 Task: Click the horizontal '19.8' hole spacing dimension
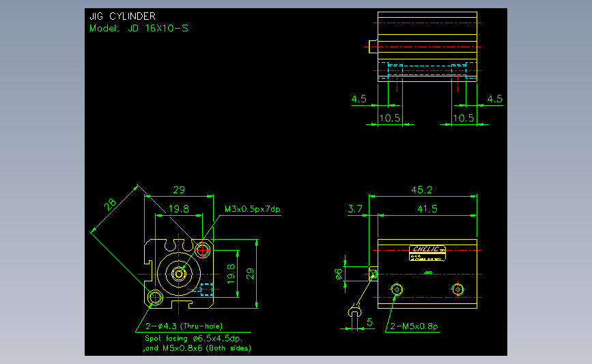(179, 209)
